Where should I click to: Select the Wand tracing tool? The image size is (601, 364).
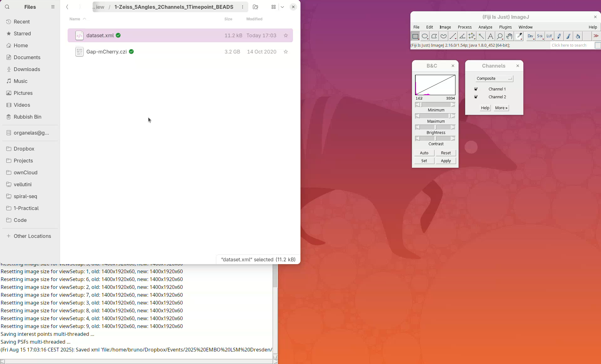tap(481, 36)
